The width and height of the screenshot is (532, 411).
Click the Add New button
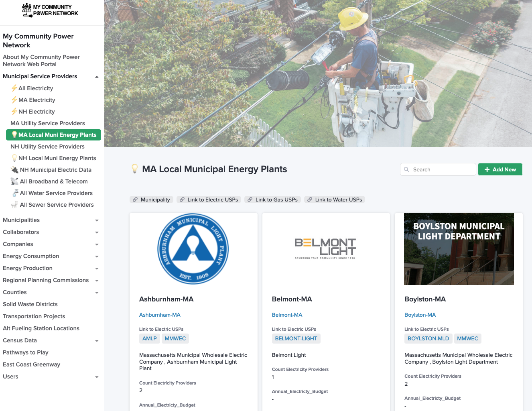500,169
